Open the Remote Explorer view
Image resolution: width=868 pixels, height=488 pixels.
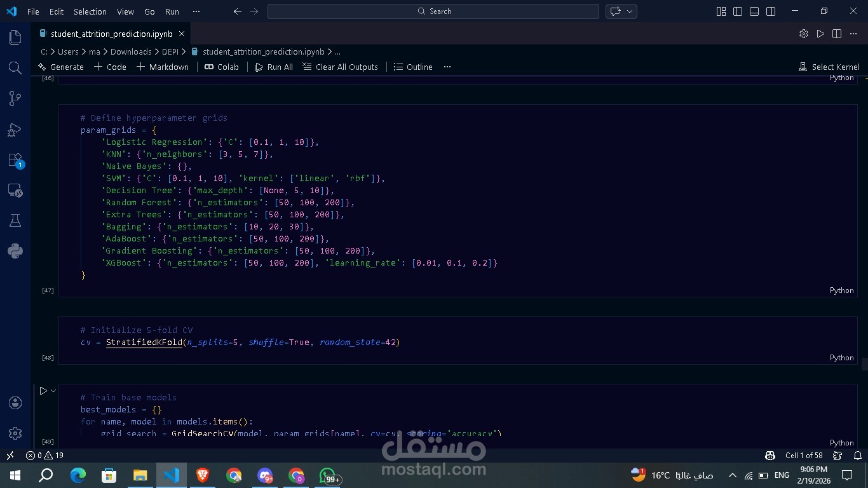pyautogui.click(x=15, y=191)
